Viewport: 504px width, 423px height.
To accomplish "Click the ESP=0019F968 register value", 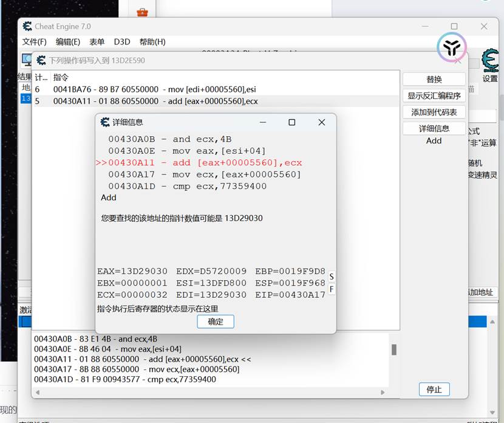I will pyautogui.click(x=290, y=283).
